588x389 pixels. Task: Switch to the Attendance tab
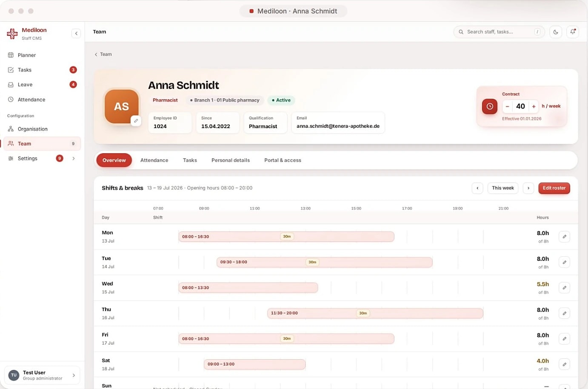point(154,160)
